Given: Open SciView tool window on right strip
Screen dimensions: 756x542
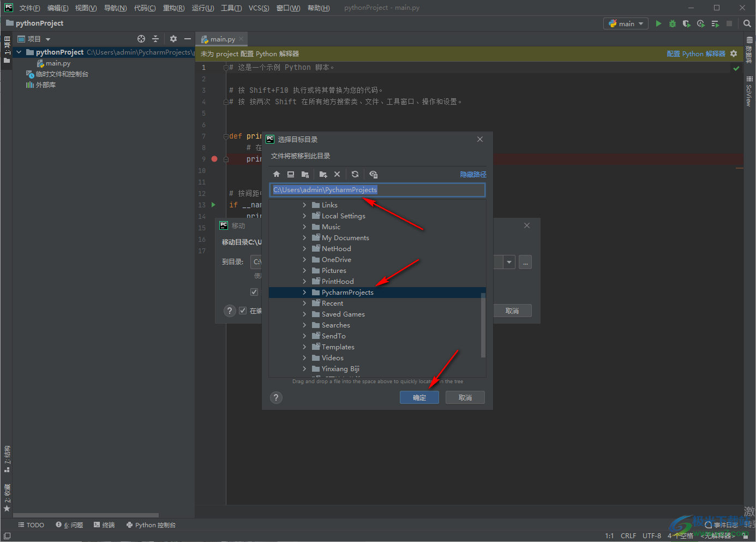Looking at the screenshot, I should click(749, 91).
